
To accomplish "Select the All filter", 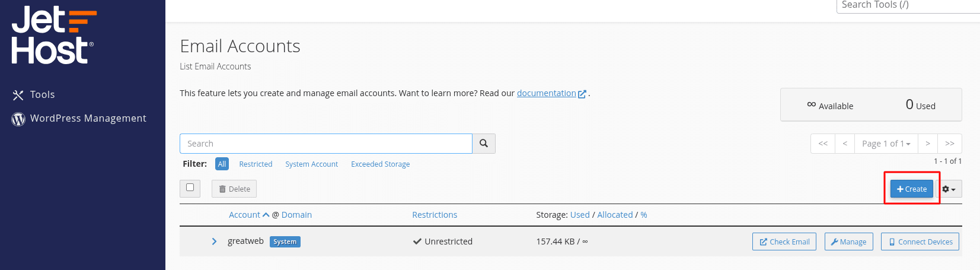I will (x=222, y=164).
